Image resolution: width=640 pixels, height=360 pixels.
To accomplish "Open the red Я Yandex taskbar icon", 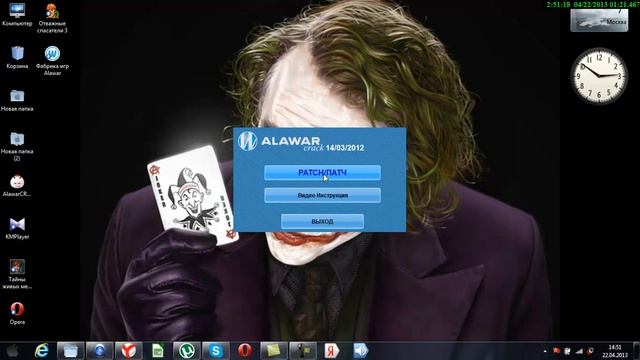I will tap(332, 351).
